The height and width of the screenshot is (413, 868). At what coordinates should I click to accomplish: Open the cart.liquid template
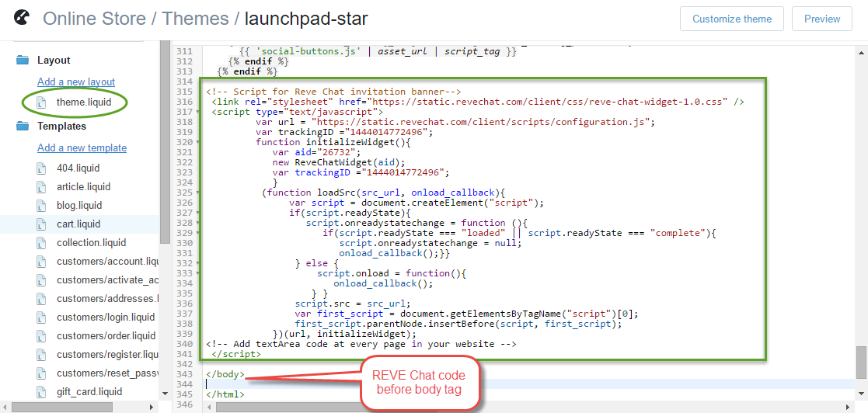point(78,224)
